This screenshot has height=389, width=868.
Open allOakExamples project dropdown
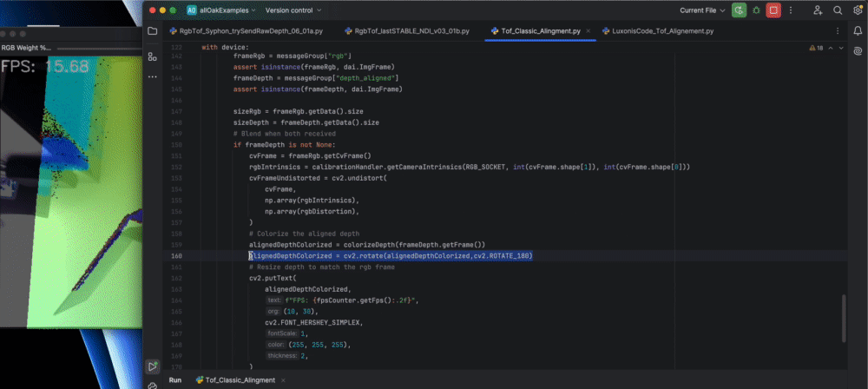point(227,10)
